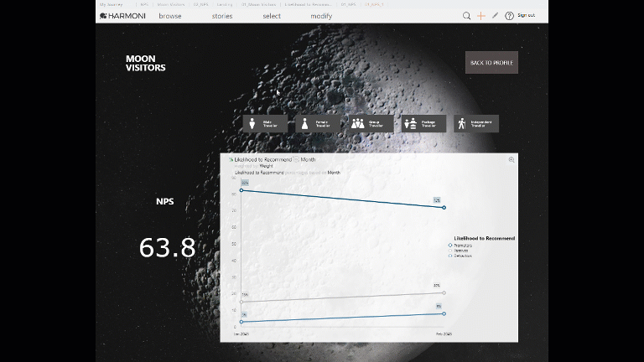Select the Package Traveller filter button
Viewport: 644px width, 362px height.
click(423, 123)
